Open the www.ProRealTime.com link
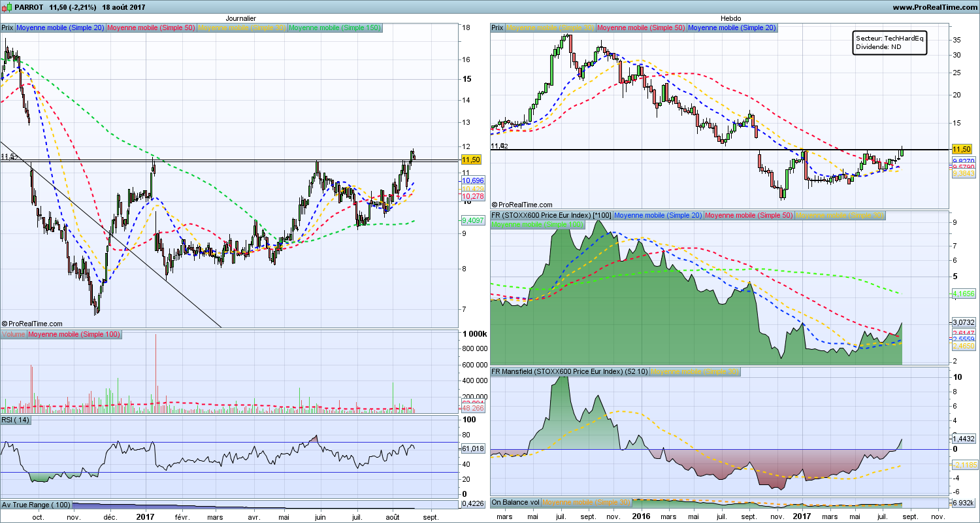This screenshot has width=980, height=523. point(934,7)
